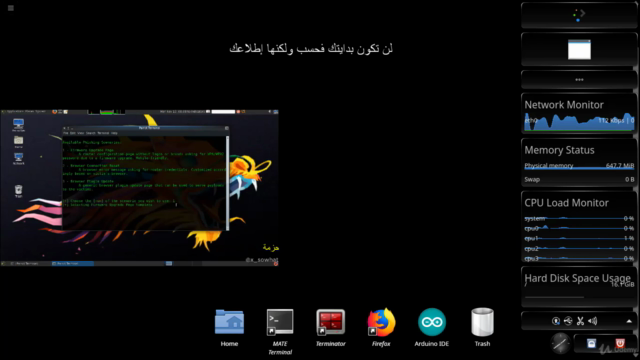This screenshot has height=360, width=640.
Task: Open the Home folder desktop icon
Action: click(x=229, y=327)
